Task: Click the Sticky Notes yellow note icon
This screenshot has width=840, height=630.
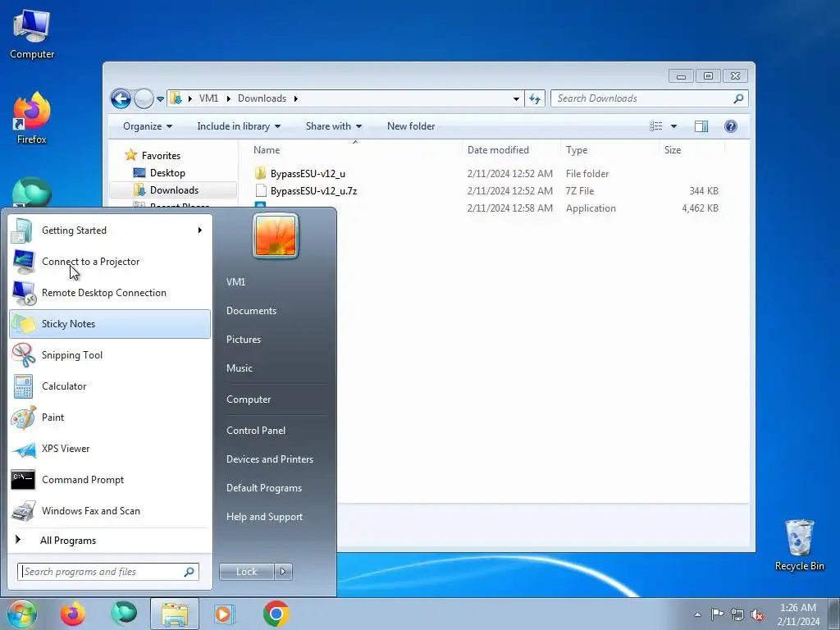Action: tap(23, 323)
